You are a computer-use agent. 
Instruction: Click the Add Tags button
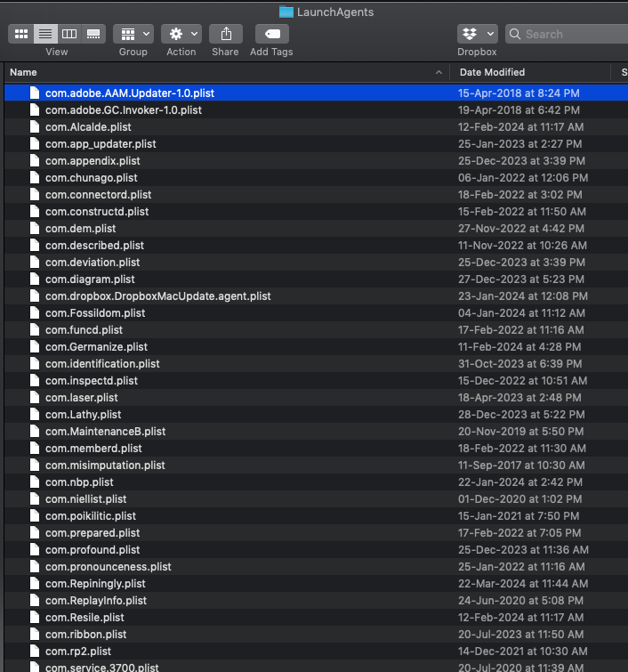pyautogui.click(x=272, y=34)
